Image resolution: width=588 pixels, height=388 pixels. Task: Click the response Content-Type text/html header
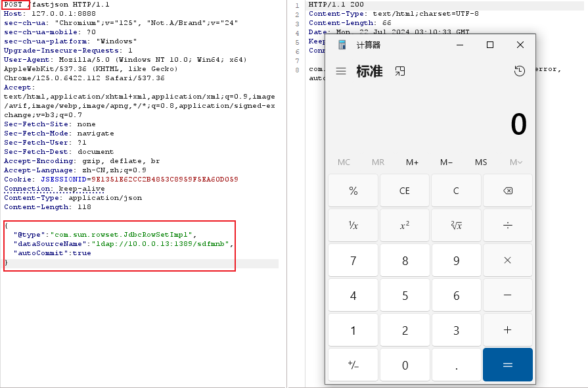click(394, 14)
